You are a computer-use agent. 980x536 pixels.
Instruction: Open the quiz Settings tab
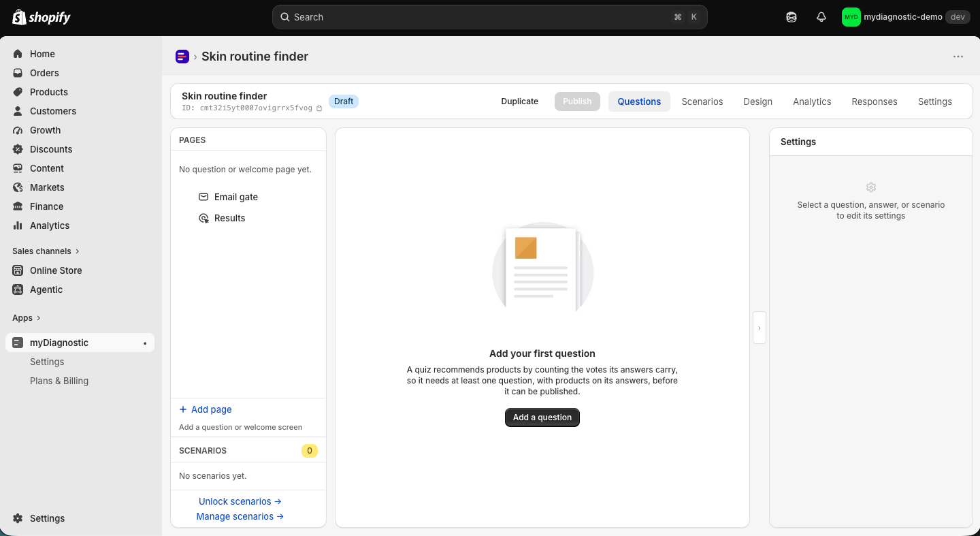pos(935,101)
